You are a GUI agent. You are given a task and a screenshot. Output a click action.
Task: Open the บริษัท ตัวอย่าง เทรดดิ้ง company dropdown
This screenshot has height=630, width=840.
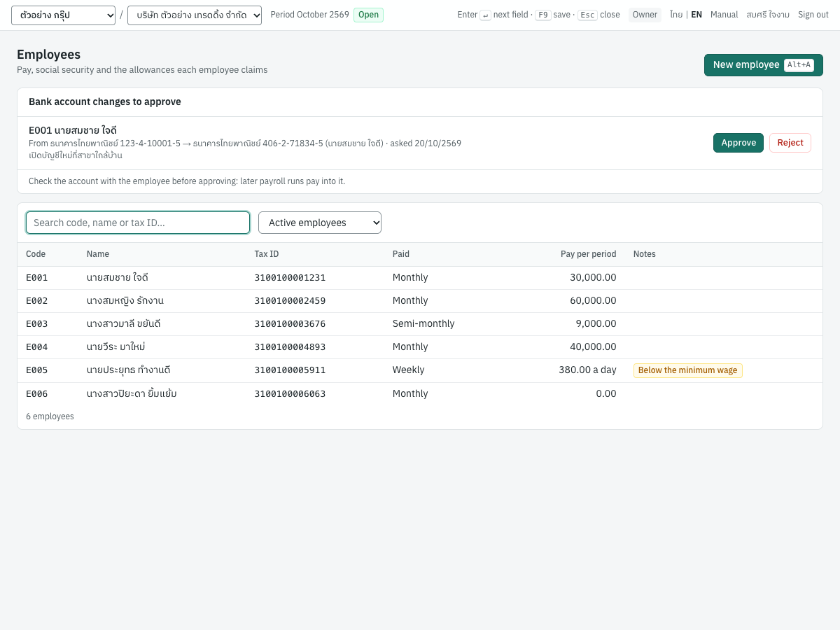(x=195, y=15)
